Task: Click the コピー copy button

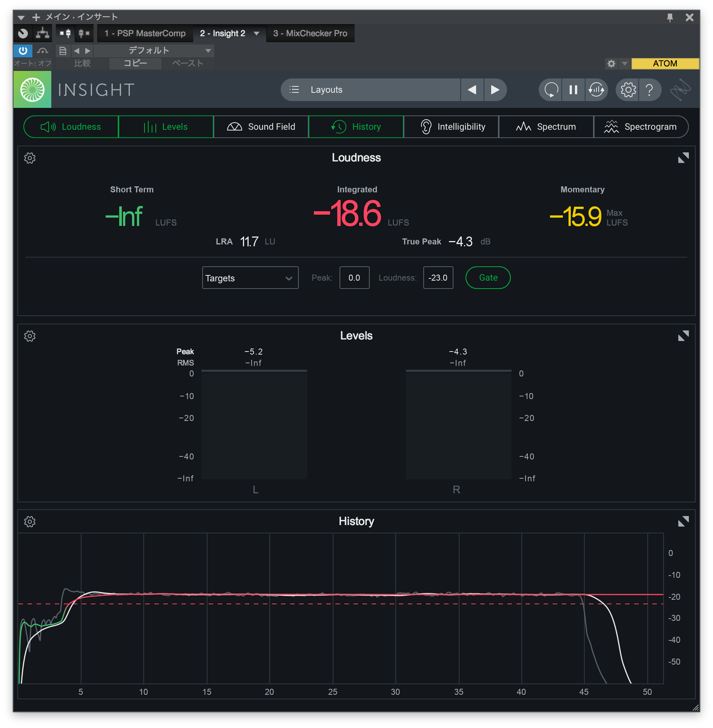Action: tap(135, 63)
